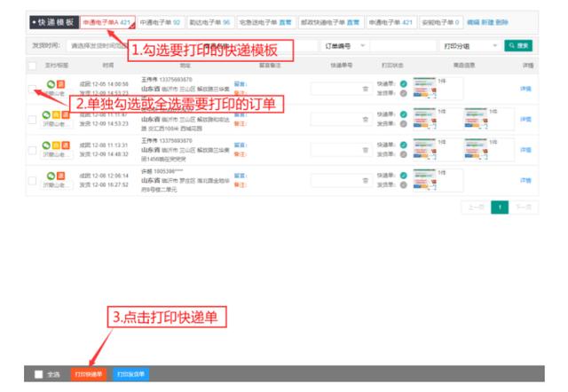Click the trash icon in the 14:00:56 order's tracking field
The width and height of the screenshot is (568, 392).
tap(366, 89)
